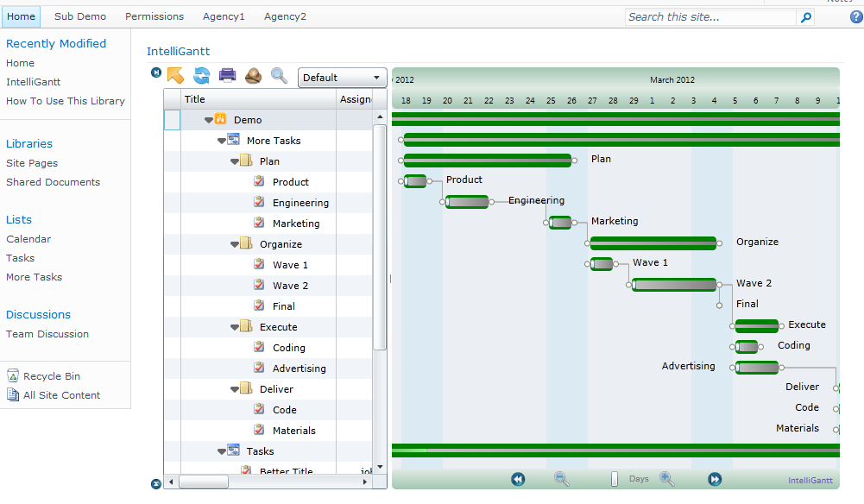Zoom in the timeline using bottom magnifier

(x=667, y=479)
